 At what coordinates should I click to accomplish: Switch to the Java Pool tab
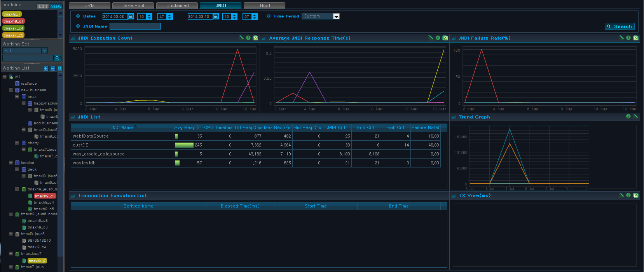tap(133, 5)
